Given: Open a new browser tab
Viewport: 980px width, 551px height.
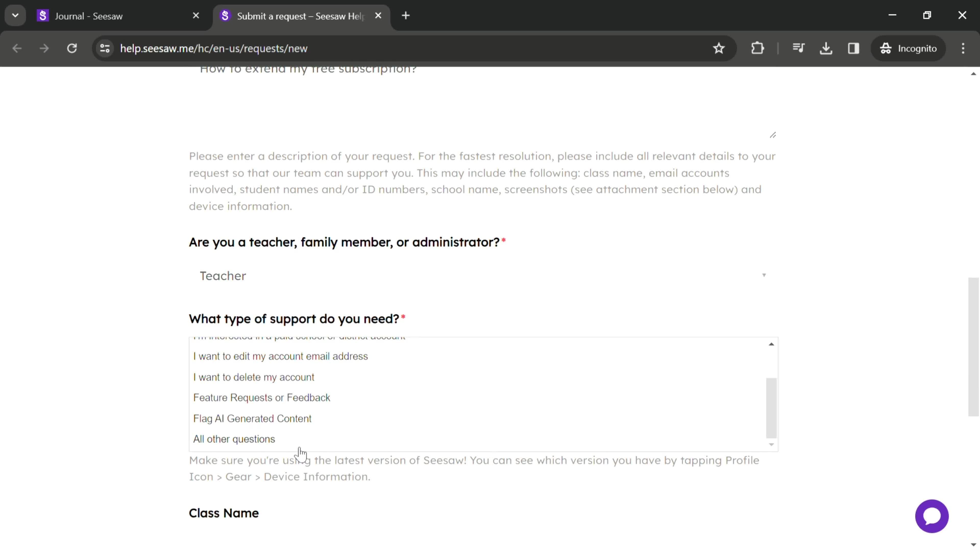Looking at the screenshot, I should (x=406, y=16).
